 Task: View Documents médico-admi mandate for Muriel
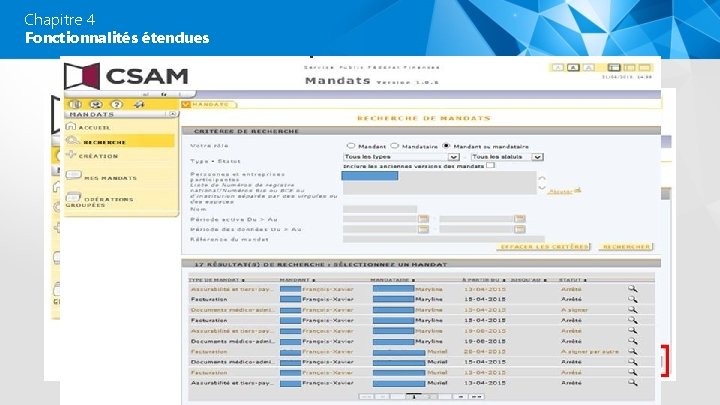[633, 362]
